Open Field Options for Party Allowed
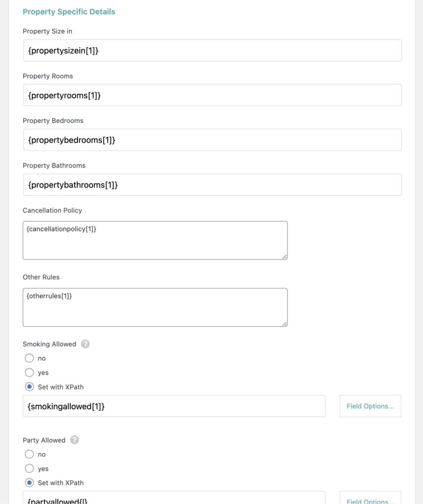The width and height of the screenshot is (423, 504). (370, 500)
